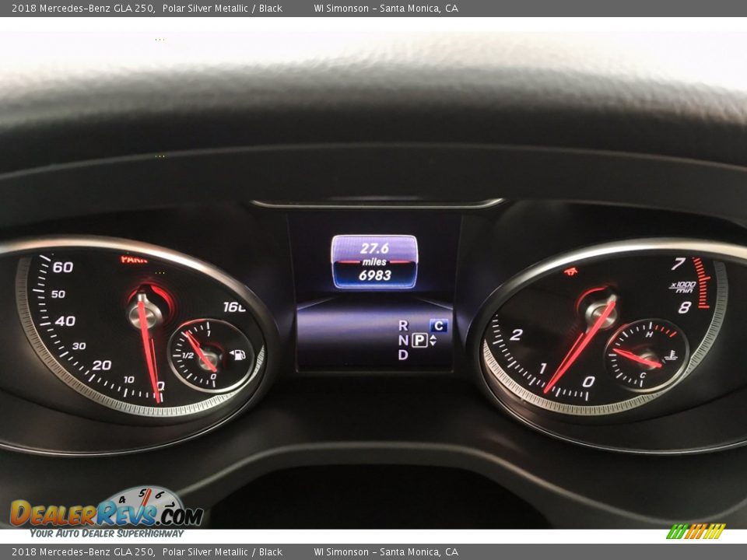Click the red PARK brake warning light
Screen dimensions: 747x560
coord(134,260)
